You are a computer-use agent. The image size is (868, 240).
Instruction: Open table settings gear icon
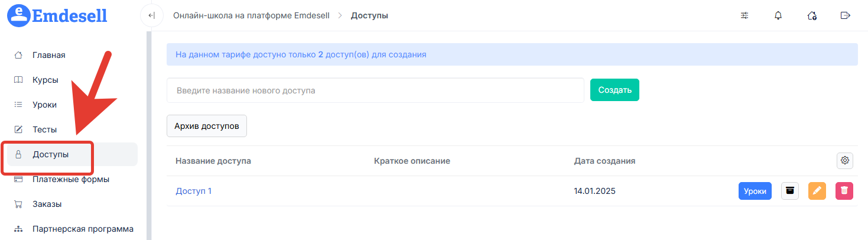pos(845,160)
